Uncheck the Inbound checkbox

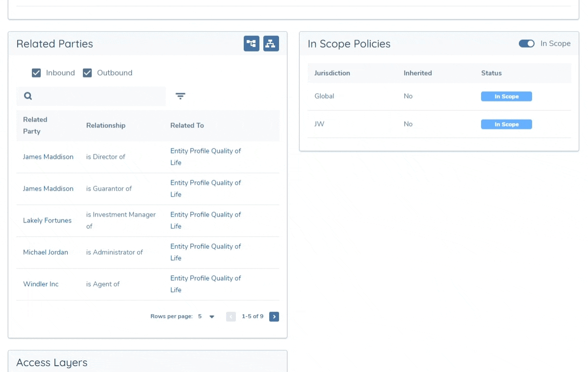[x=36, y=73]
